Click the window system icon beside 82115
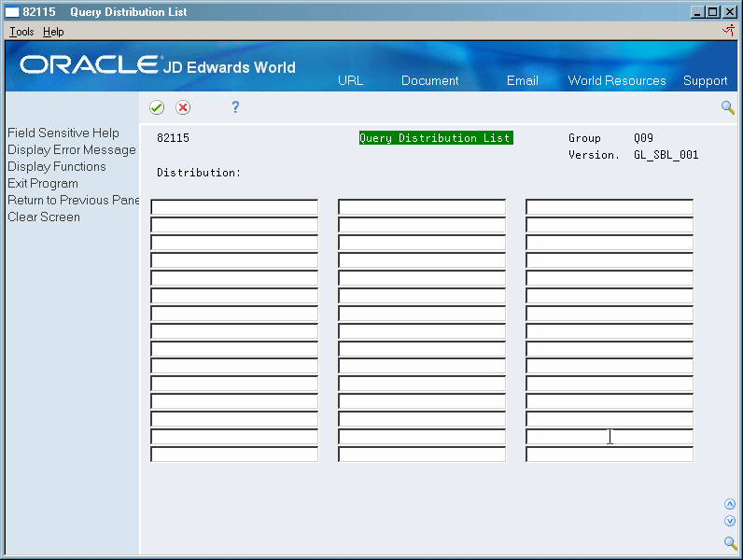The width and height of the screenshot is (743, 560). [x=12, y=12]
